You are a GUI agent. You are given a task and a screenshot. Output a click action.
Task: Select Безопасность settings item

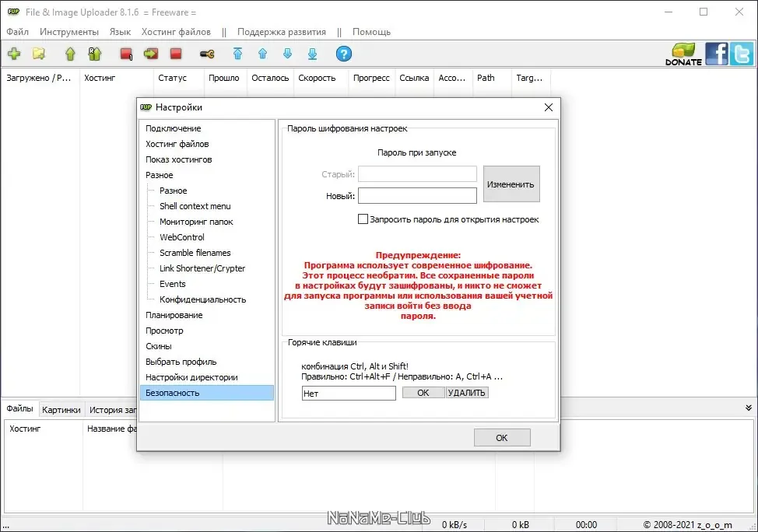pyautogui.click(x=207, y=393)
